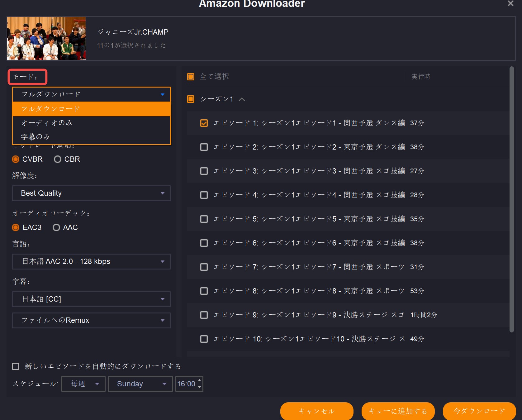Click the 11の1が選択されました status text

(x=131, y=45)
